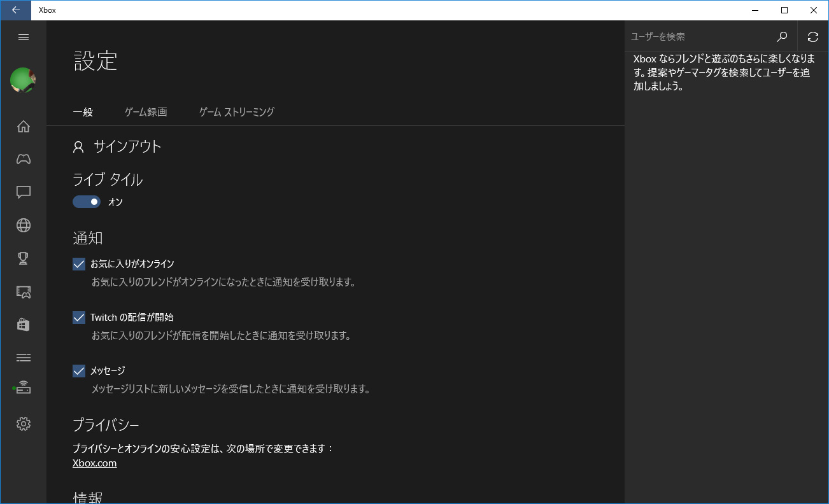Open the Messages chat icon
Image resolution: width=829 pixels, height=504 pixels.
[24, 192]
